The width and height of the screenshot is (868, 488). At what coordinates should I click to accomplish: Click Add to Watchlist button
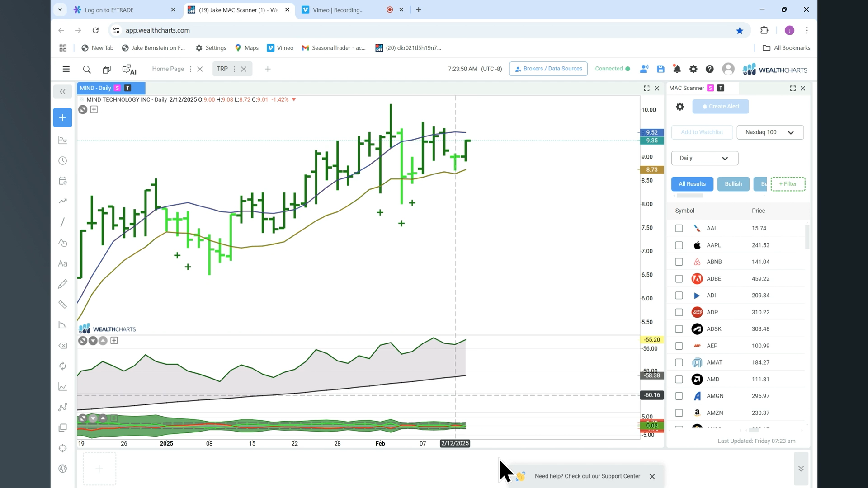pyautogui.click(x=702, y=132)
